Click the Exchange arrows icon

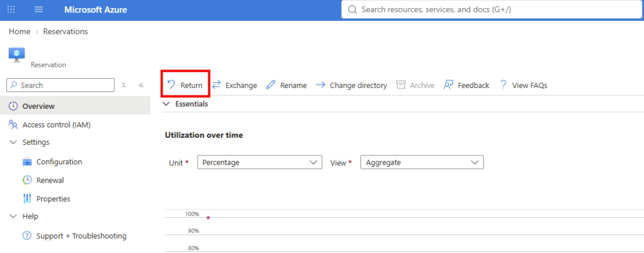click(x=216, y=84)
